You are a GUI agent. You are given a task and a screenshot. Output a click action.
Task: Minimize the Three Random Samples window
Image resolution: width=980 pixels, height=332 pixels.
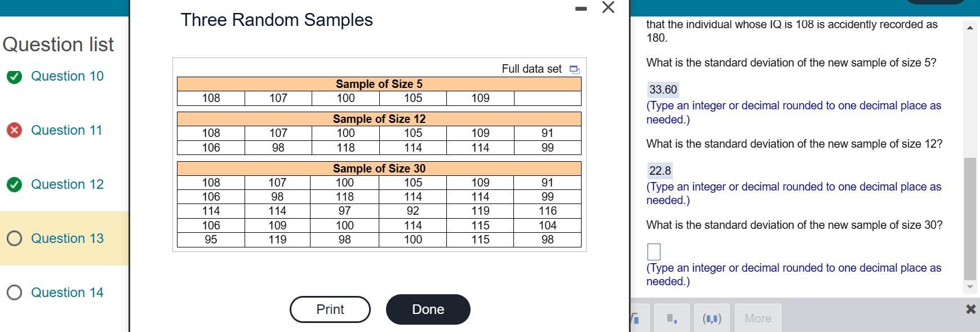[x=580, y=8]
